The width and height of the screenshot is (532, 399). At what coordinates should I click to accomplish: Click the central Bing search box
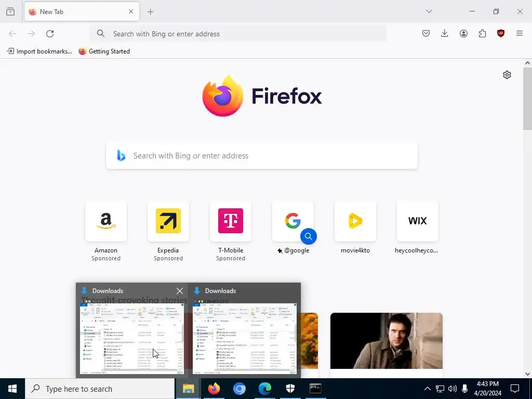[262, 156]
